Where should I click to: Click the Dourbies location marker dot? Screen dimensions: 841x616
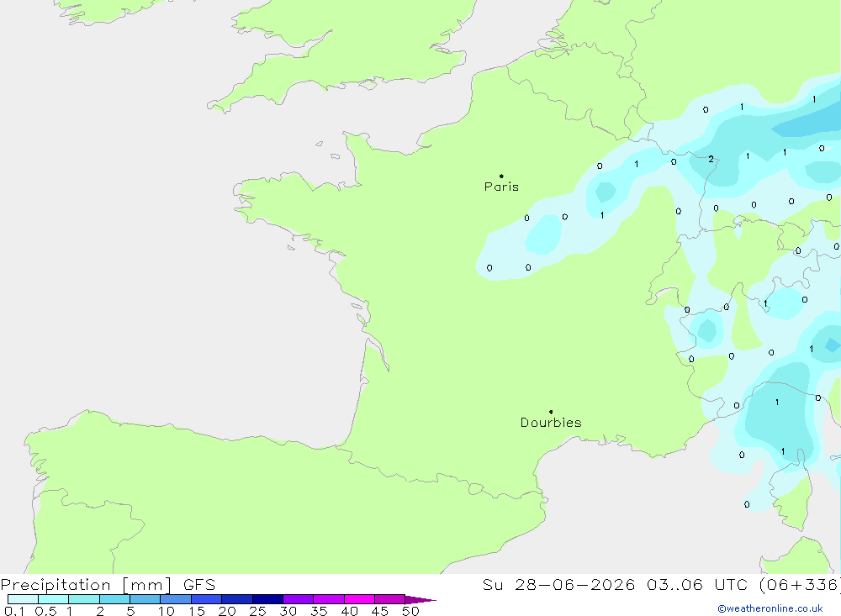(551, 412)
